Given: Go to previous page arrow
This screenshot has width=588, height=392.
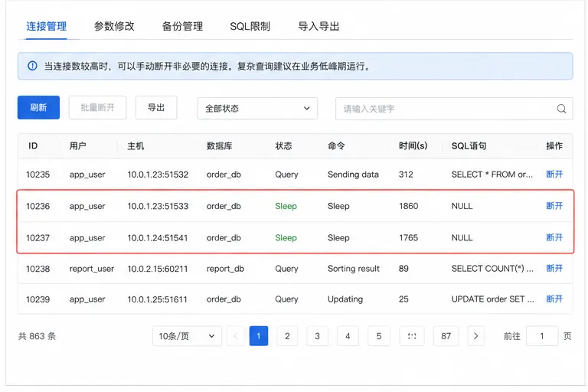Looking at the screenshot, I should pyautogui.click(x=236, y=336).
